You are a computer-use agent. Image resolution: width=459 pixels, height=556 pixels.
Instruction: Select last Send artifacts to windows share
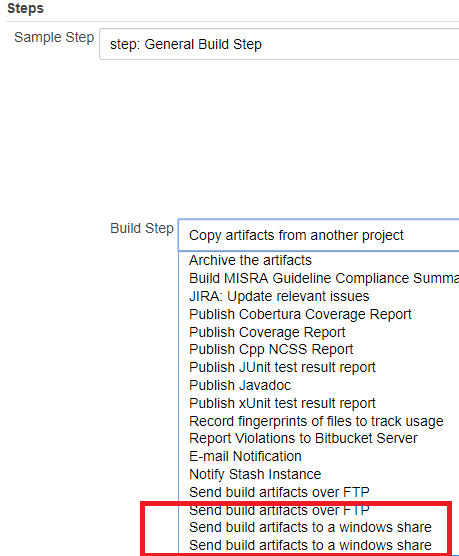click(319, 545)
